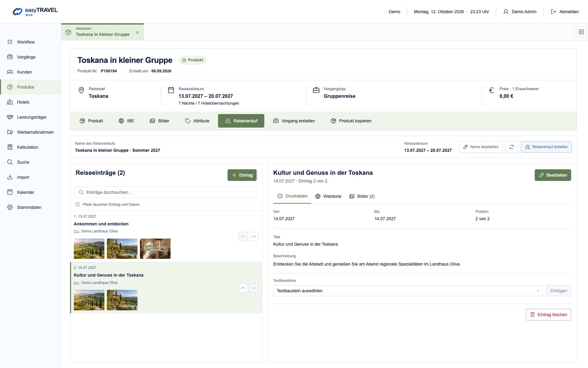Open bedroom thumbnail in Ankommen und entdecken
588x368 pixels.
155,249
